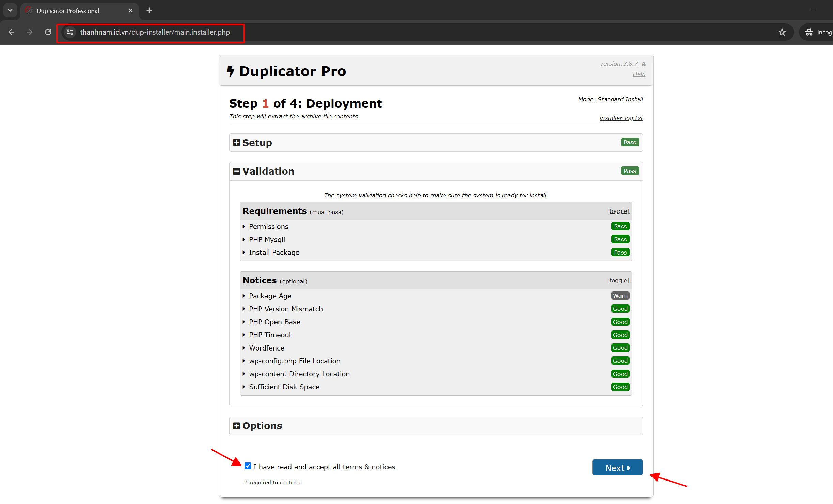This screenshot has height=504, width=833.
Task: Click the Good badge for wp-config.php File Location
Action: [620, 361]
